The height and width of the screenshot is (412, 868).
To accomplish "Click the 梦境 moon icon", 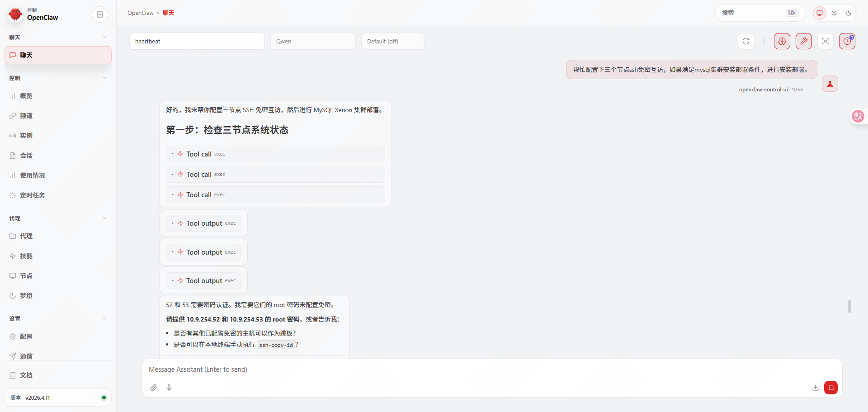I will tap(13, 296).
